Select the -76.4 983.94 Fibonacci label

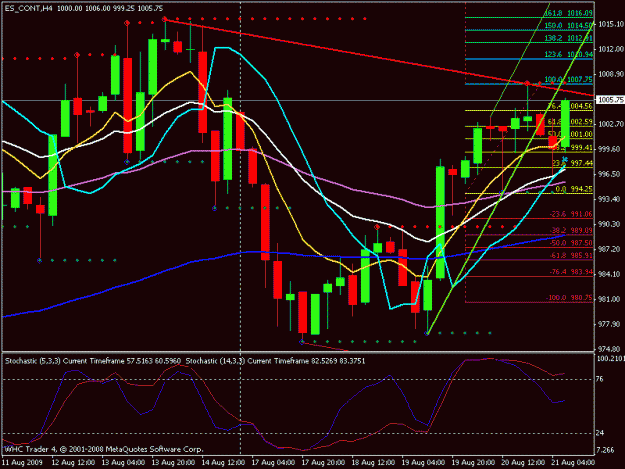pos(571,272)
